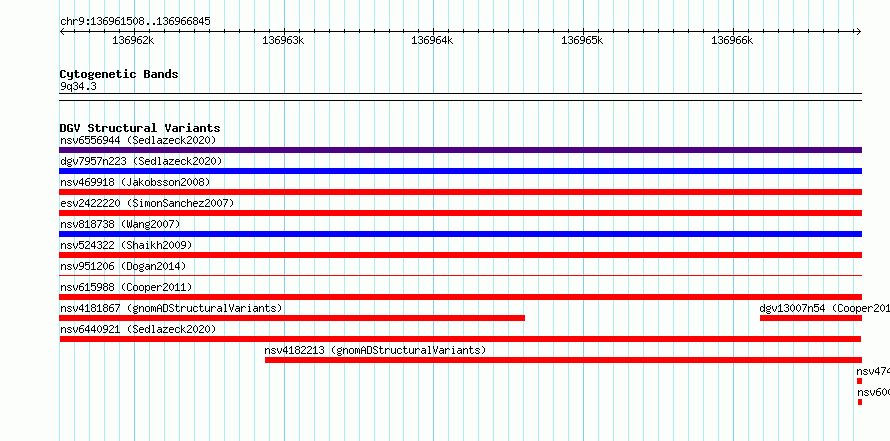Screen dimensions: 890x441
Task: Open nsv469918 (Jakobsson2008) variant label
Action: 135,182
